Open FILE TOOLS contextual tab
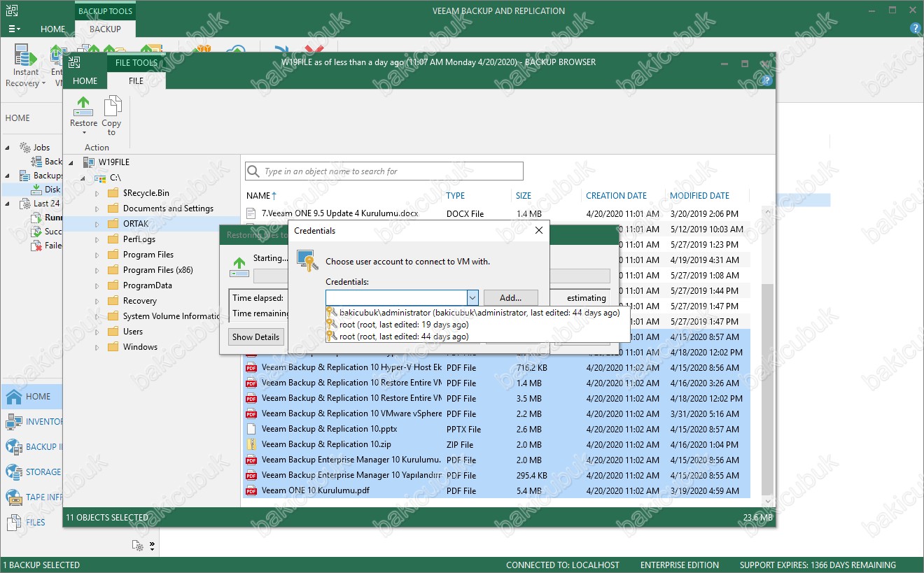The image size is (924, 573). point(136,62)
